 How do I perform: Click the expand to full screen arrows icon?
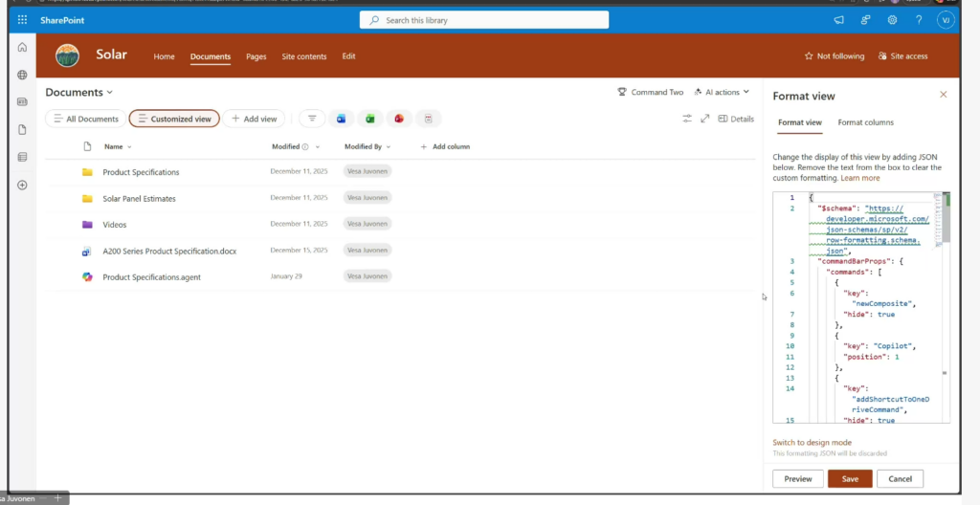(705, 119)
